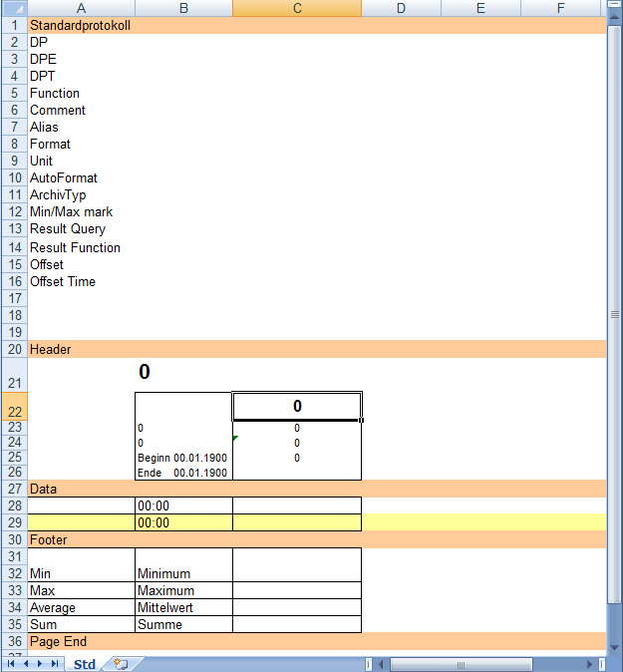
Task: Select column C header
Action: [297, 8]
